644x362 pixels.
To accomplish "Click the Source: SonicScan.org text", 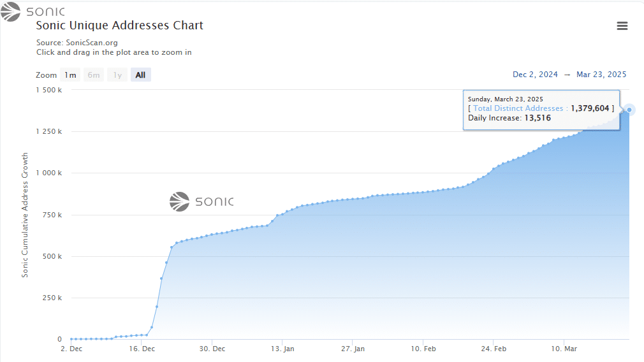I will click(77, 43).
